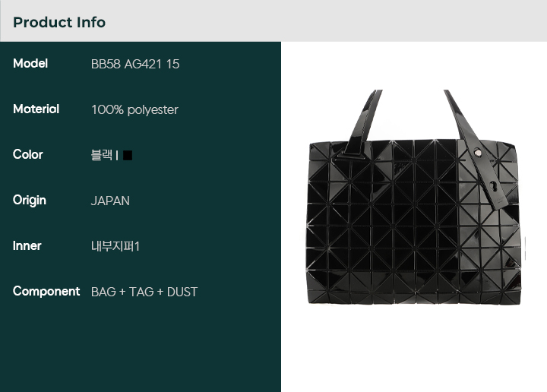
Task: Click the Product Info header title
Action: [59, 22]
